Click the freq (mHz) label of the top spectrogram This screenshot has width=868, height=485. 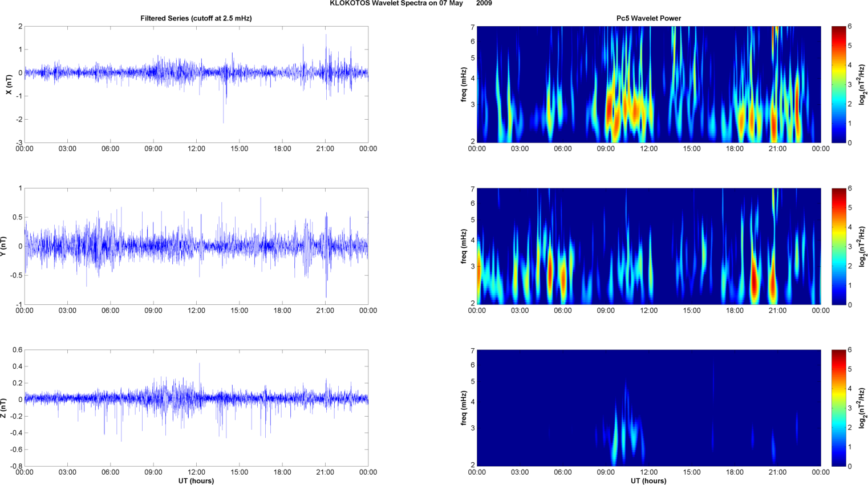point(464,84)
